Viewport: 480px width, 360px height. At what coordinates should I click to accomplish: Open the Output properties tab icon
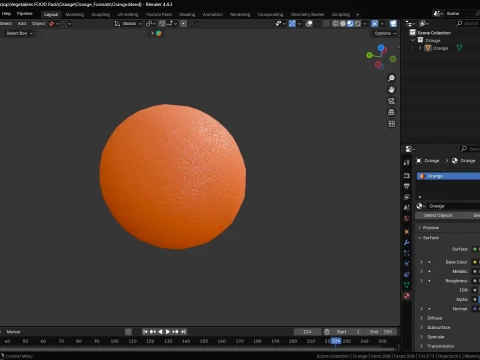[407, 186]
